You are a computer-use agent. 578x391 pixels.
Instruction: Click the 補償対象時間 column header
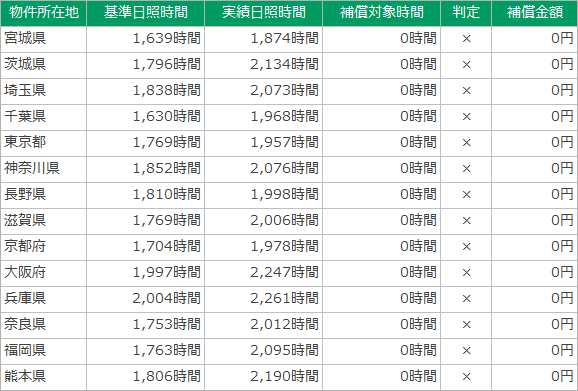pyautogui.click(x=382, y=13)
